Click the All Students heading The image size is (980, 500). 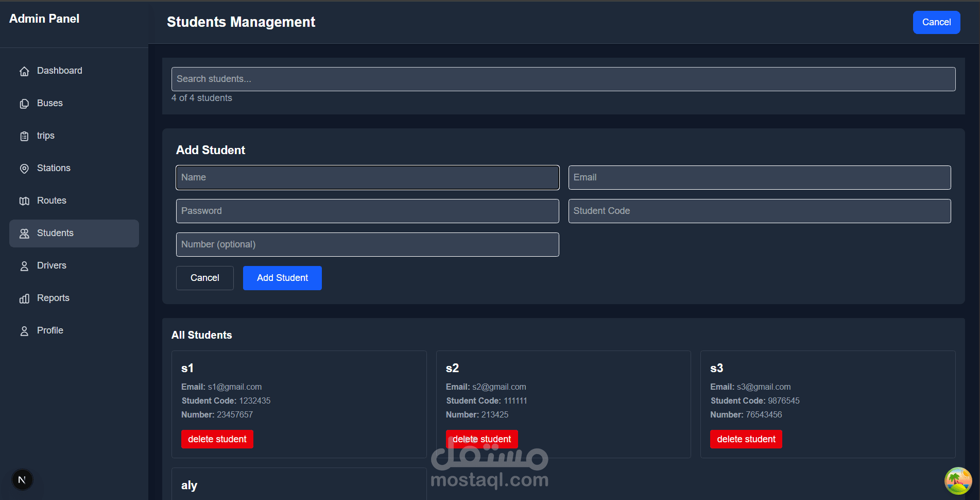coord(202,335)
